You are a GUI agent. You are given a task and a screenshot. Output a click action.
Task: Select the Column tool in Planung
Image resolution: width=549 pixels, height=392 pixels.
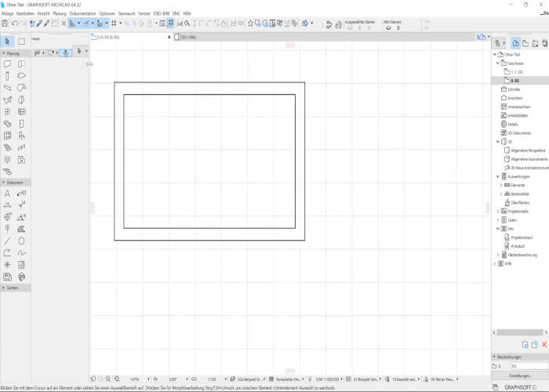point(7,76)
